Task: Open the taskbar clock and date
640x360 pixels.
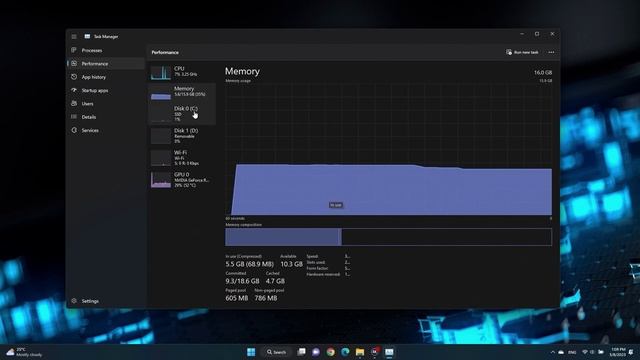Action: [617, 352]
